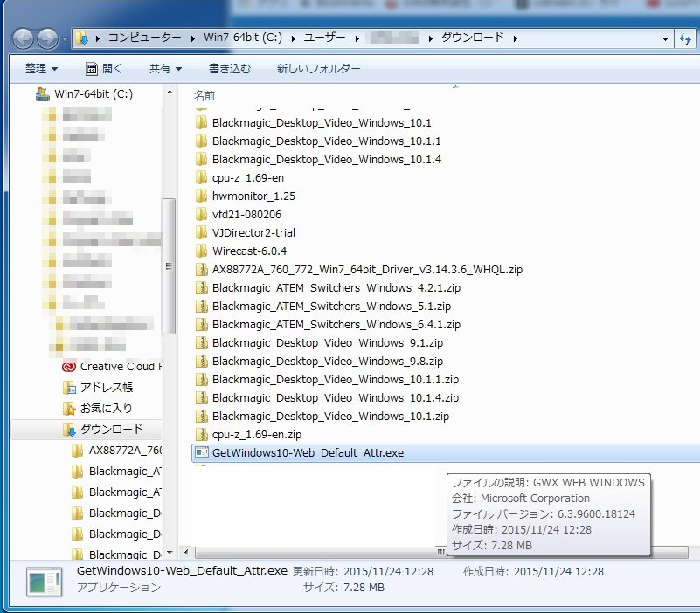700x613 pixels.
Task: Select お気に入り in the navigation tree
Action: (98, 408)
